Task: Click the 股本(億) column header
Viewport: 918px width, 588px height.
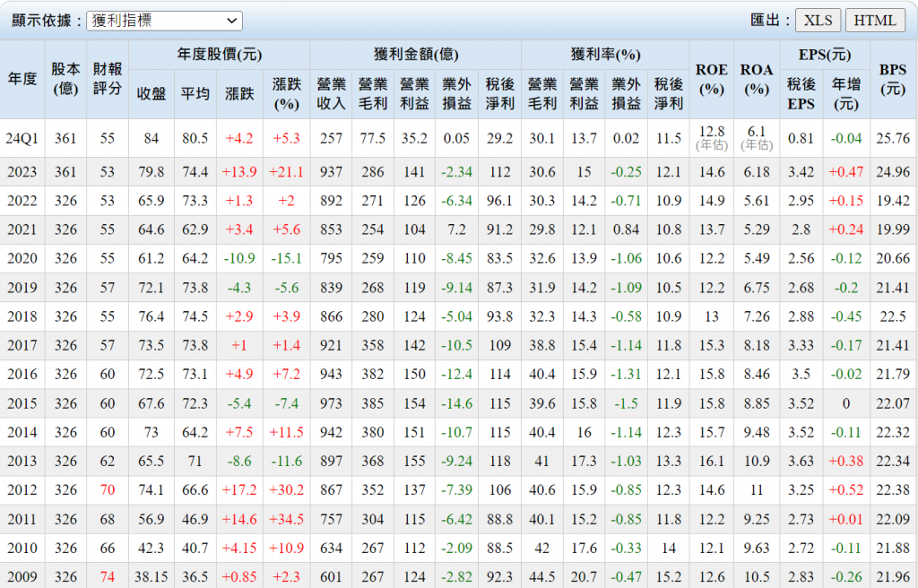Action: click(65, 79)
